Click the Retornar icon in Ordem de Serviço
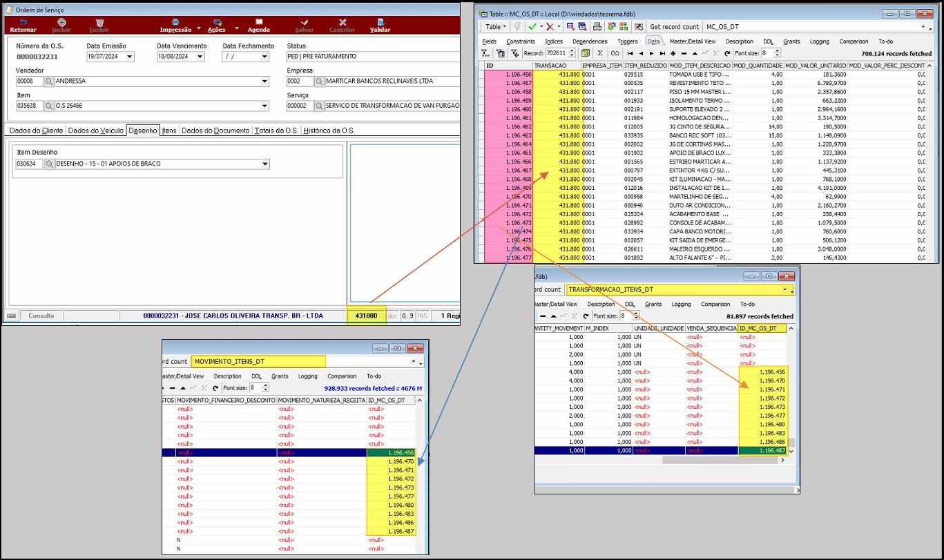This screenshot has width=944, height=560. (23, 22)
